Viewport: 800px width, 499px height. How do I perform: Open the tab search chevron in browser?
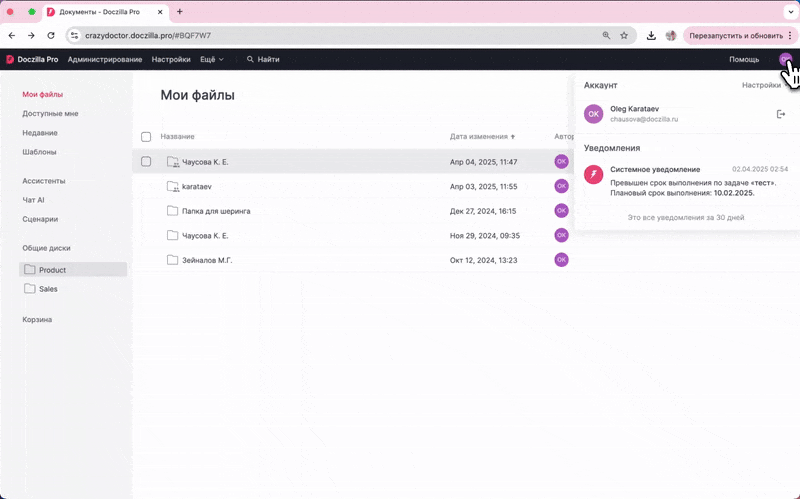[x=791, y=11]
